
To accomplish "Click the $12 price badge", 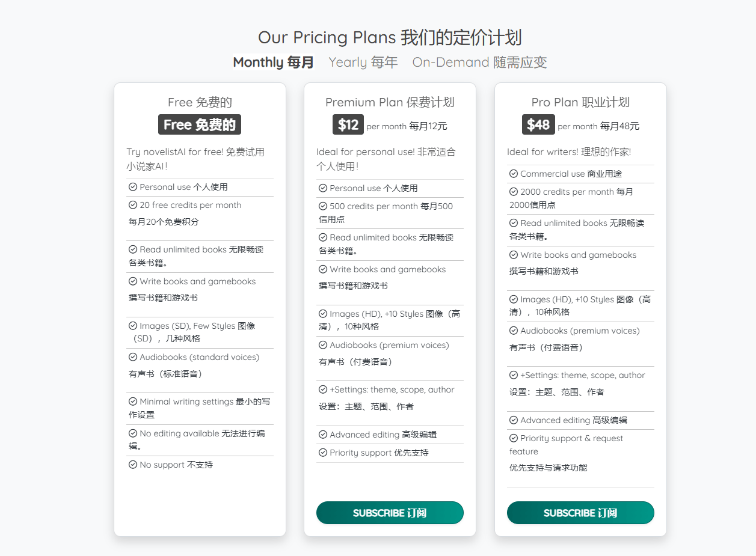I will pyautogui.click(x=348, y=124).
